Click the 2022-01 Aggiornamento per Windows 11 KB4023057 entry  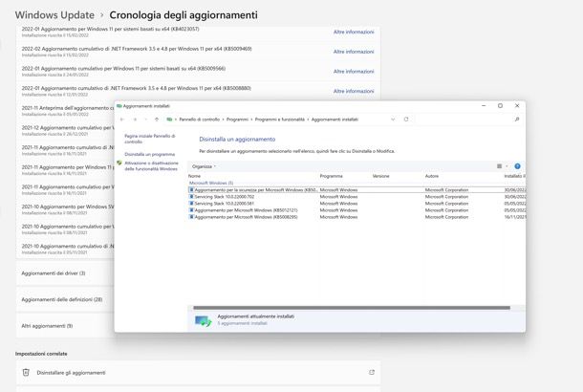coord(198,32)
